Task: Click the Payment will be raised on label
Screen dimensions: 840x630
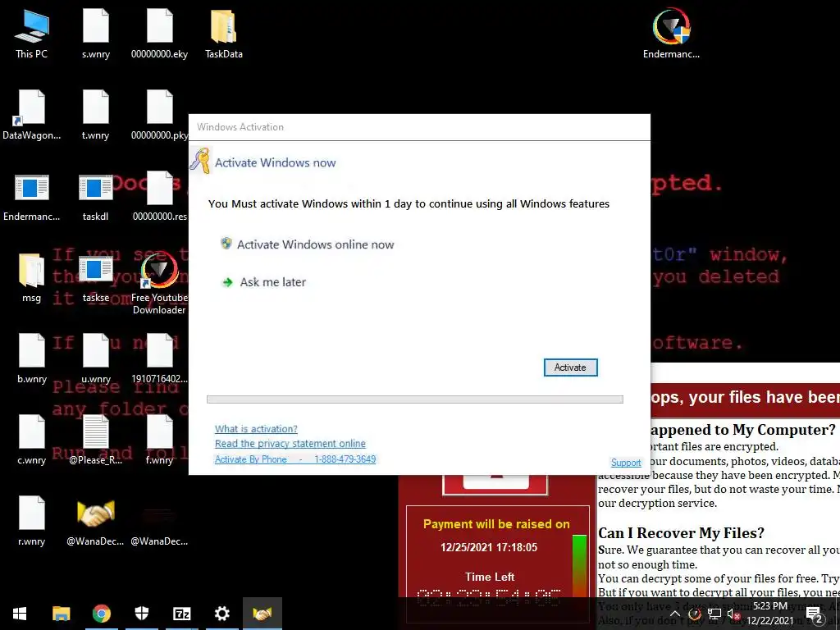Action: coord(496,524)
